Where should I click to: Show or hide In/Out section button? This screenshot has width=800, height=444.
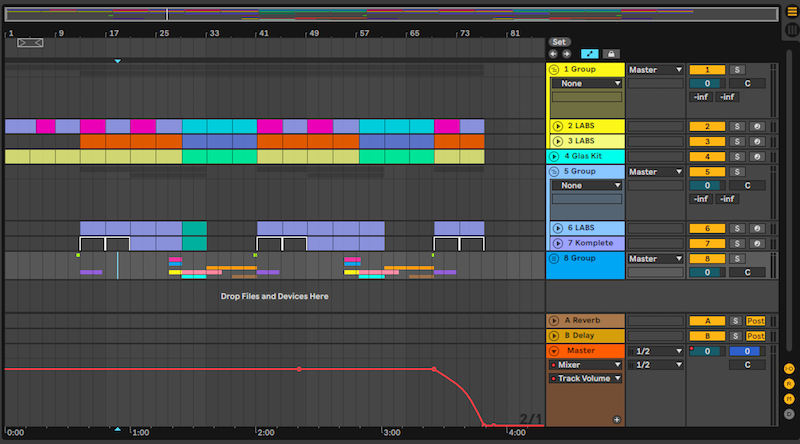point(789,368)
